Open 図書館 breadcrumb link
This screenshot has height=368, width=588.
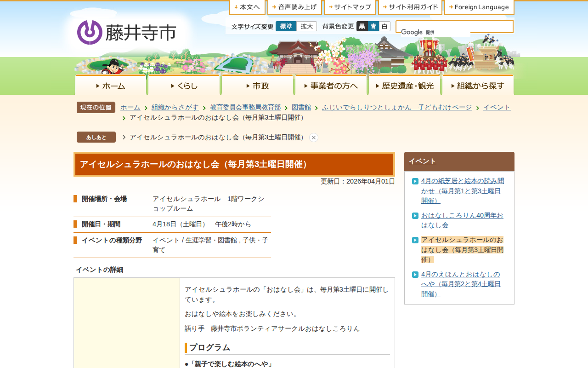[x=301, y=107]
